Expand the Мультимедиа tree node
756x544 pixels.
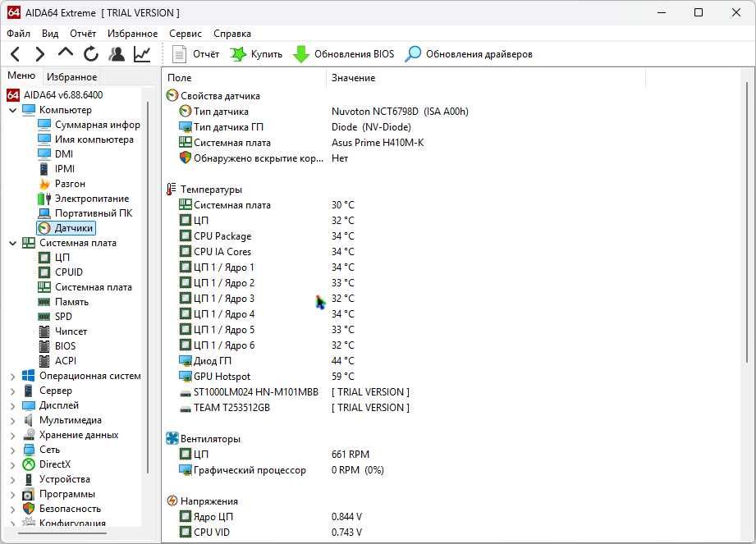tap(13, 421)
